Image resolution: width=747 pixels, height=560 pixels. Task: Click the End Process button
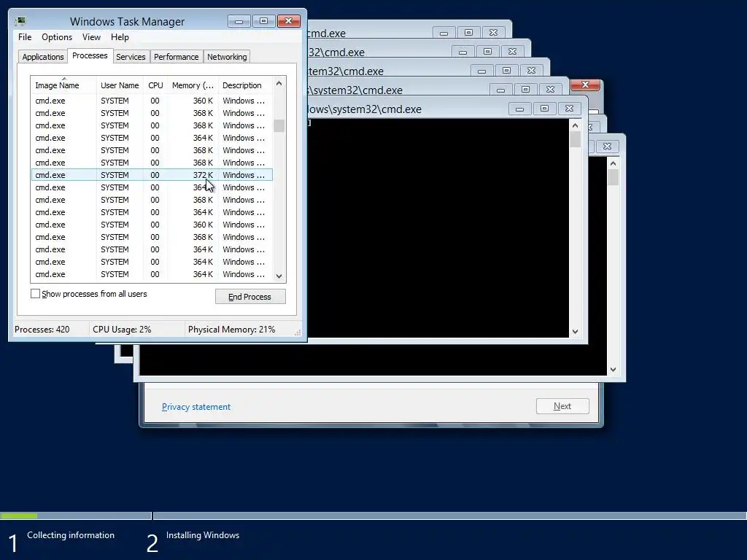(250, 297)
